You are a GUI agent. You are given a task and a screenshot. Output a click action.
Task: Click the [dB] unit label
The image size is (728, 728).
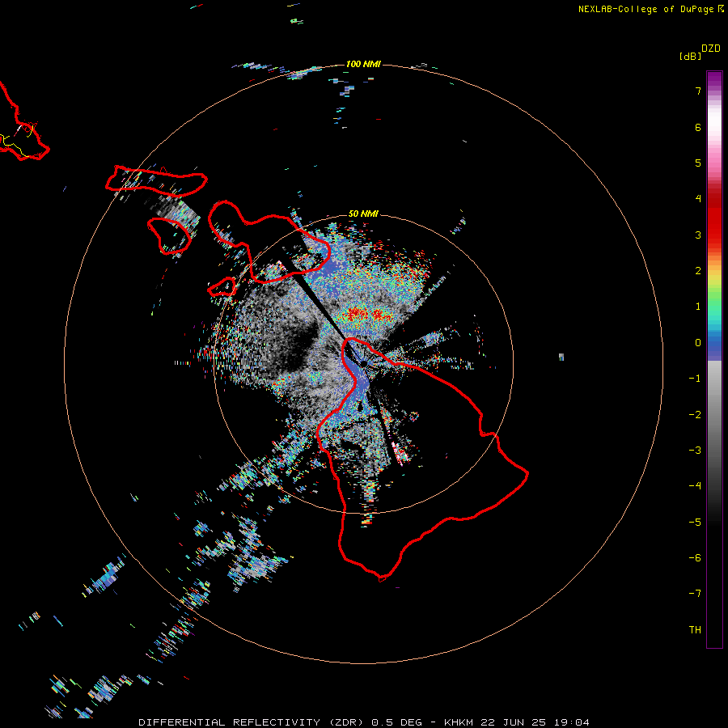691,56
